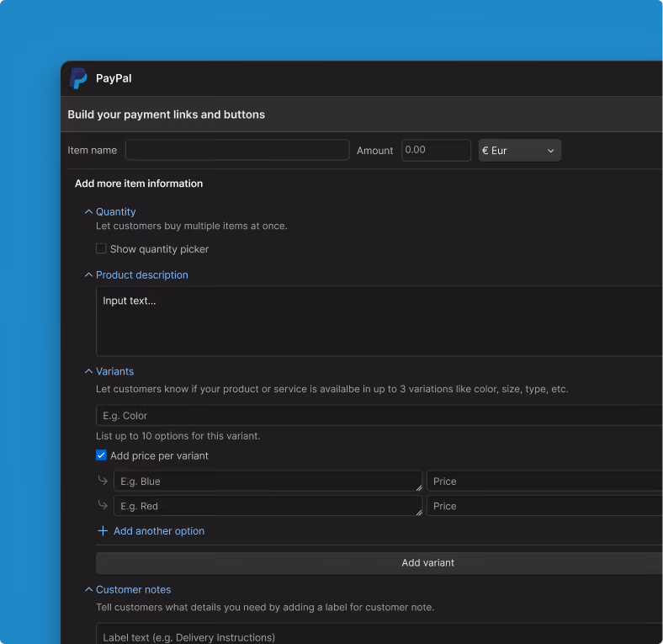663x644 pixels.
Task: Click the Price field next to E.g. Blue
Action: pos(544,481)
